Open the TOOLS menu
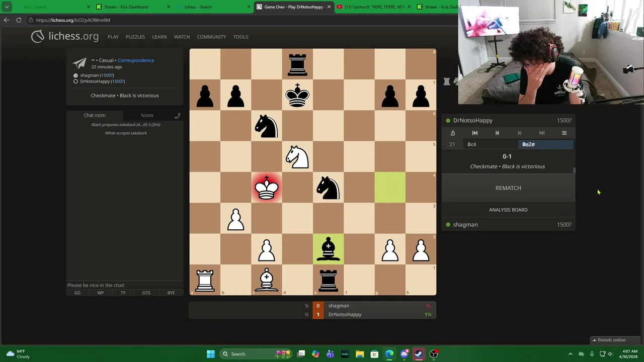Screen dimensions: 644x362 tap(240, 37)
